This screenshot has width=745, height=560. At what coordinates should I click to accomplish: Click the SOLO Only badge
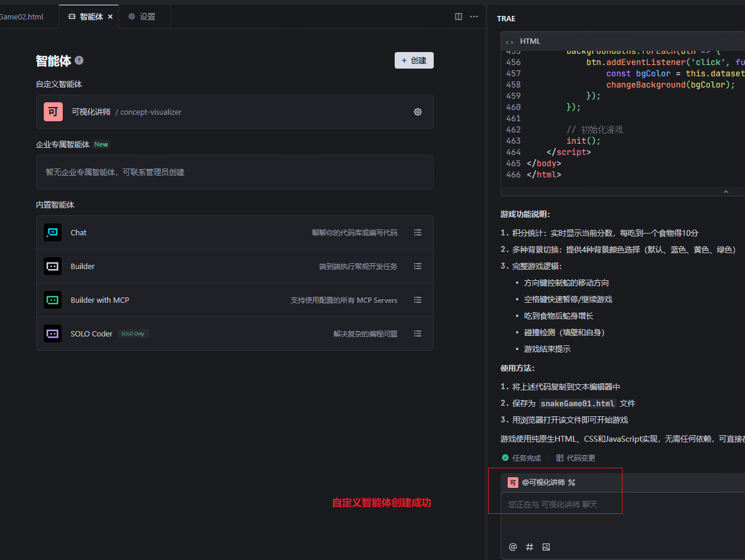coord(133,334)
